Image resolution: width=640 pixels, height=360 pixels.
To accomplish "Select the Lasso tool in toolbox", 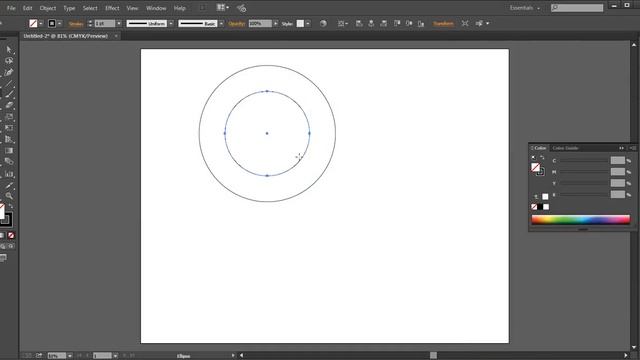I will click(x=9, y=61).
